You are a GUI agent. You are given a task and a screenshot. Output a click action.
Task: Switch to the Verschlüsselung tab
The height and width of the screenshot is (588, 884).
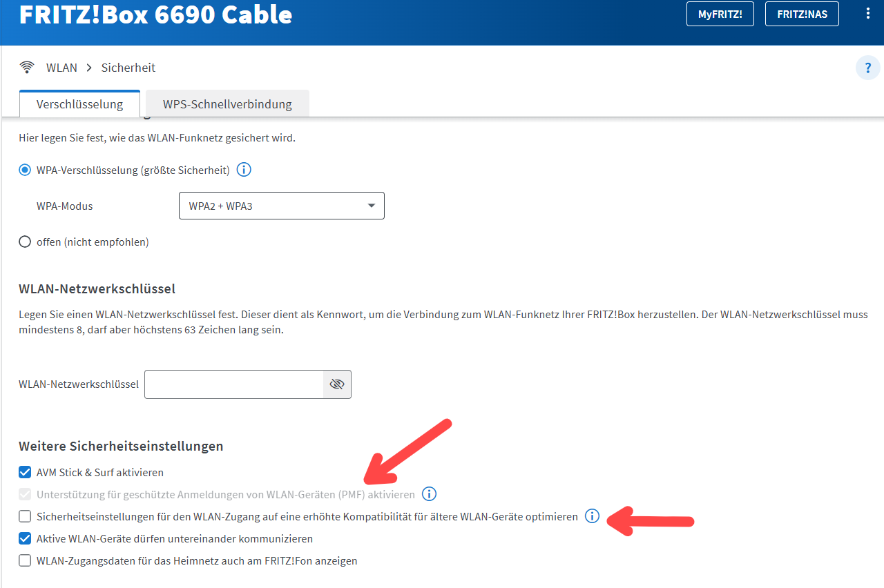point(79,104)
